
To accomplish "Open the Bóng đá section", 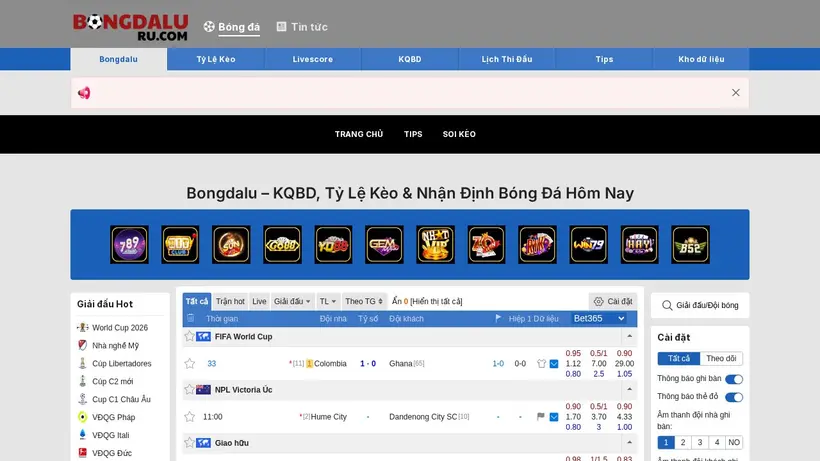I will 232,27.
